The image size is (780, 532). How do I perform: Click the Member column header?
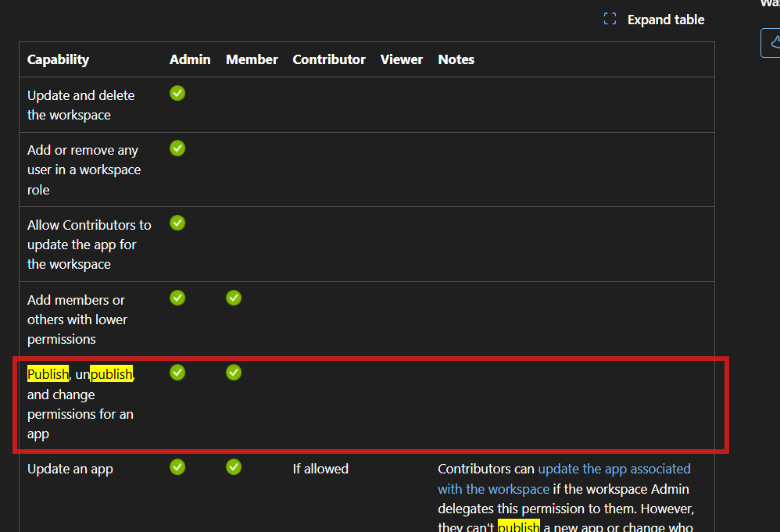click(252, 59)
